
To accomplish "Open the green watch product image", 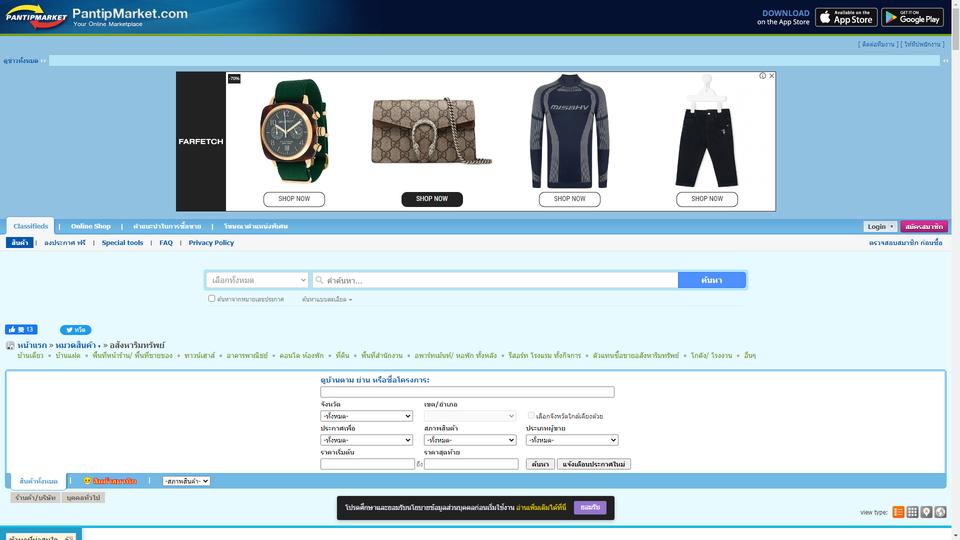I will click(294, 131).
